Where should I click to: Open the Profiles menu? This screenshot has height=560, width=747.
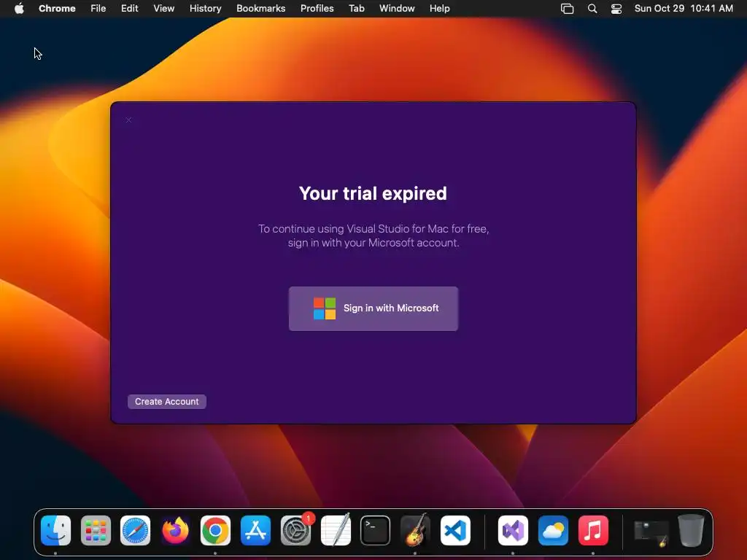(x=317, y=8)
